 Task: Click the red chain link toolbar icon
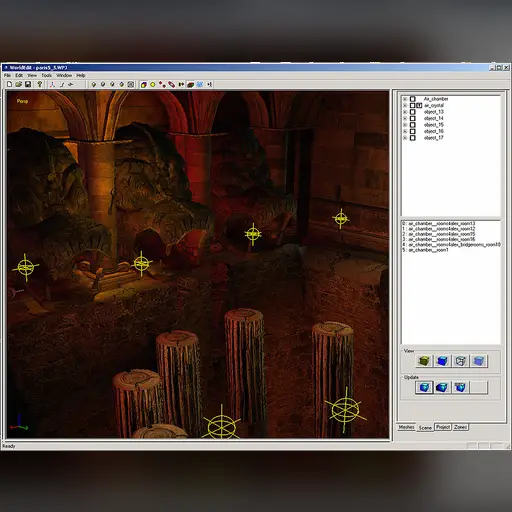tap(171, 84)
